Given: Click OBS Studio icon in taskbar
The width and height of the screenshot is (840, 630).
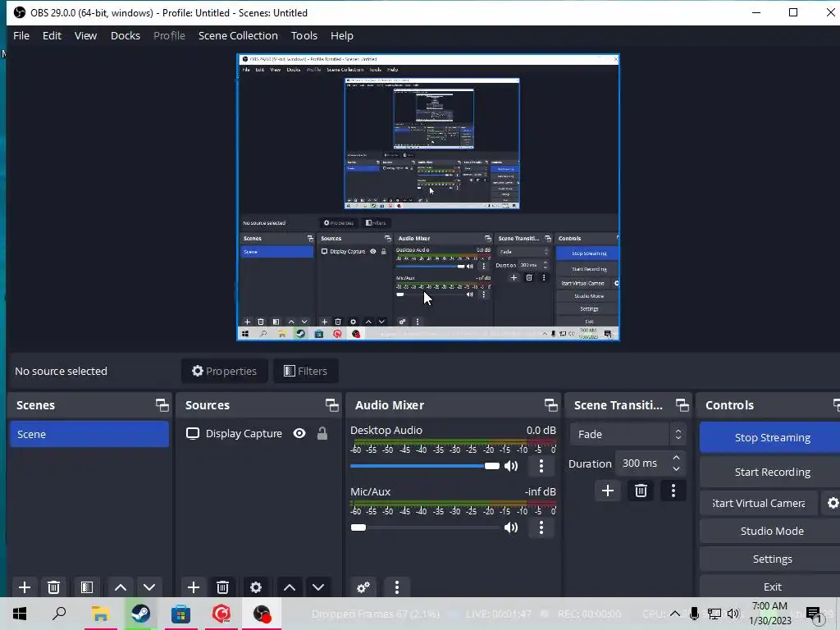Looking at the screenshot, I should (x=262, y=614).
